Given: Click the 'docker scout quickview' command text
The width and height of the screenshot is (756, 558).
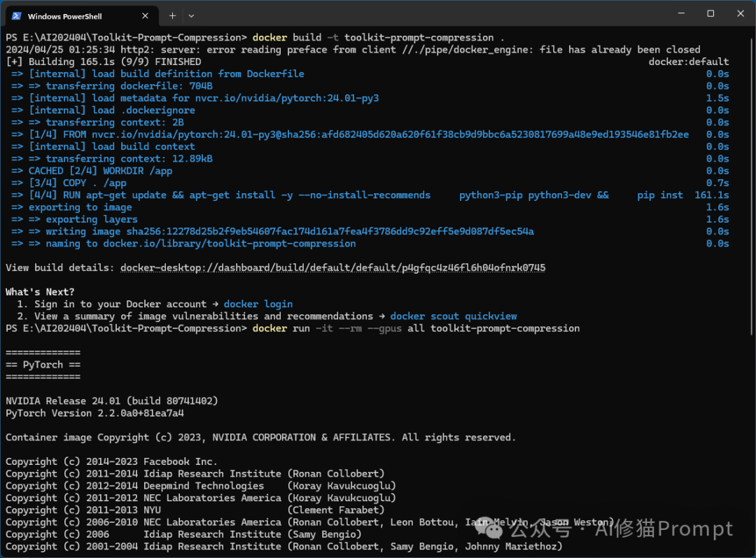Looking at the screenshot, I should 454,316.
